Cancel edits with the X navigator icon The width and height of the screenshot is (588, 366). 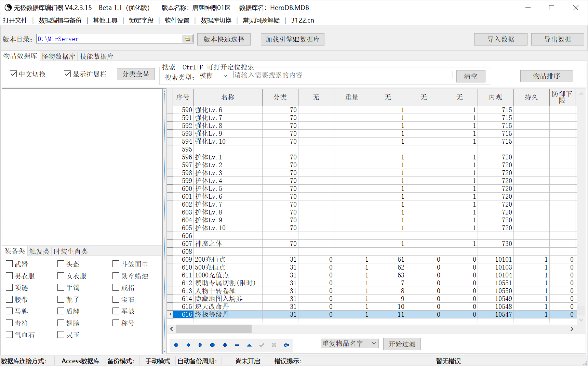274,345
